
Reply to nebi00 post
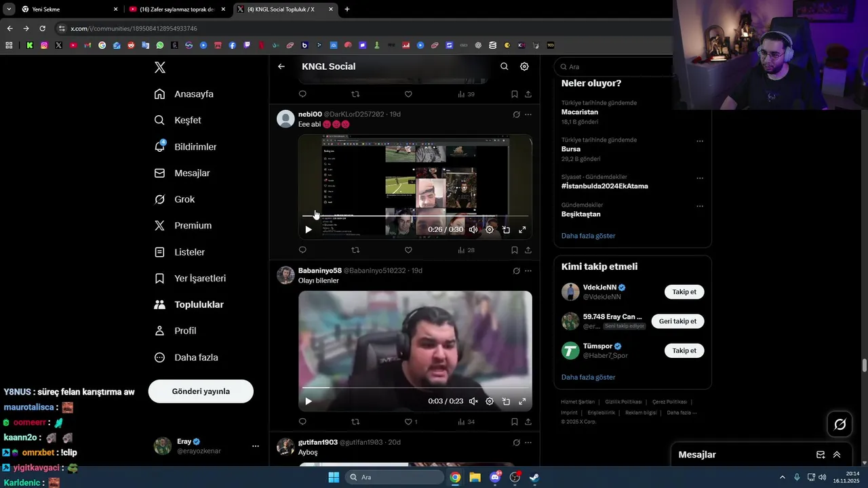click(x=302, y=250)
